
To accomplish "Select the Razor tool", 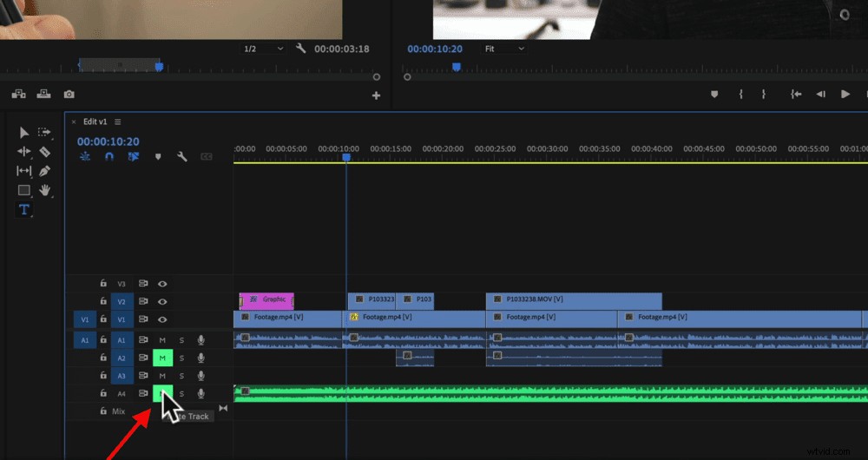I will pyautogui.click(x=45, y=151).
